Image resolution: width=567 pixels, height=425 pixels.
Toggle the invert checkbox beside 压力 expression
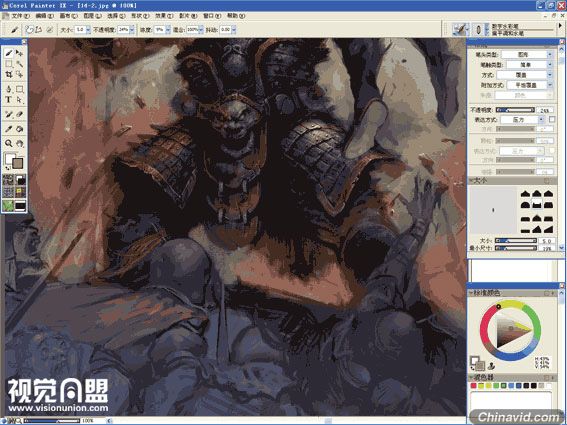552,119
